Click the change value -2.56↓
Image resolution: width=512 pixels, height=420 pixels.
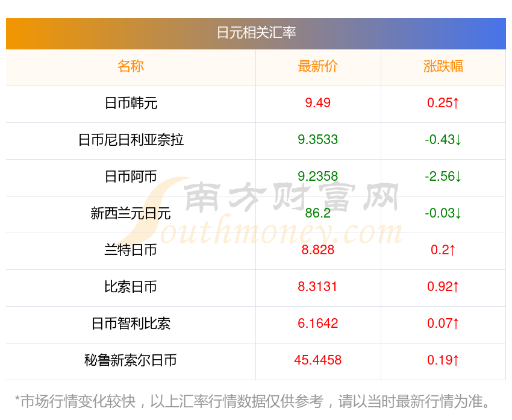point(443,177)
